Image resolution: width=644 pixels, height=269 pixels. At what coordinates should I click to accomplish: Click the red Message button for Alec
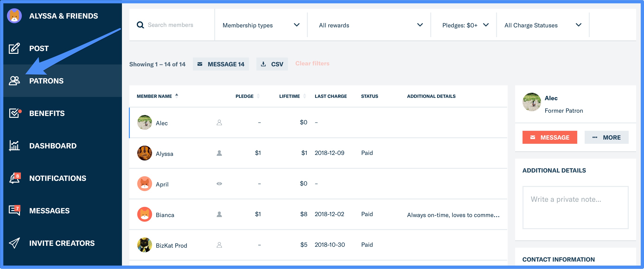pos(550,137)
